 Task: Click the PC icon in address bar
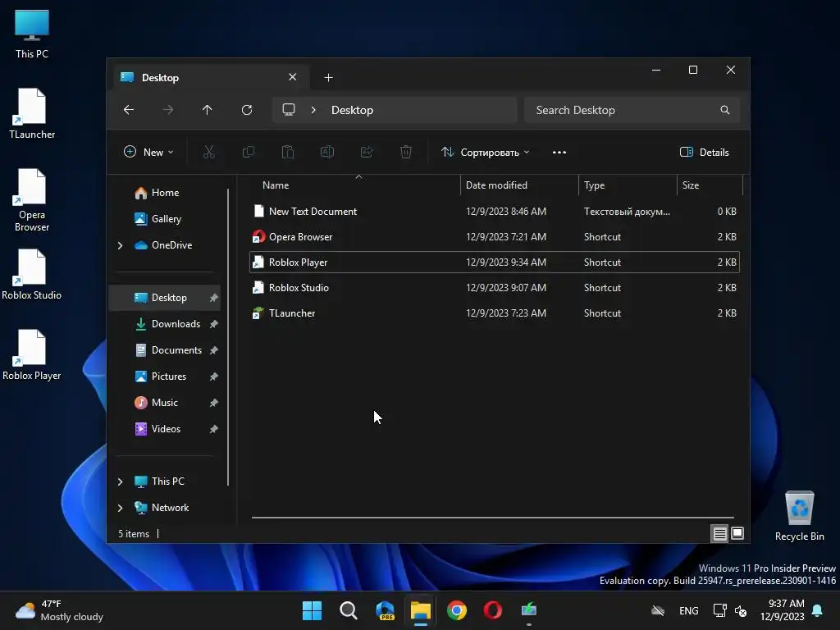pyautogui.click(x=289, y=110)
